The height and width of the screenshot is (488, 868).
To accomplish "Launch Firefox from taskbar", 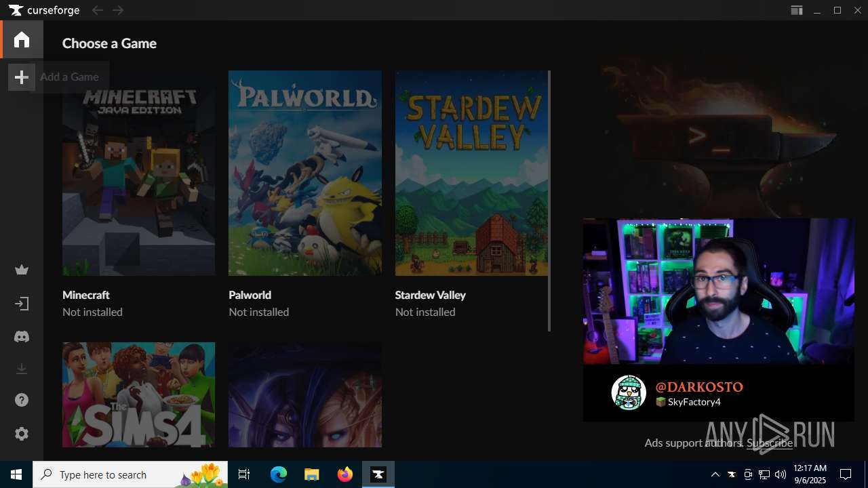I will (x=345, y=474).
